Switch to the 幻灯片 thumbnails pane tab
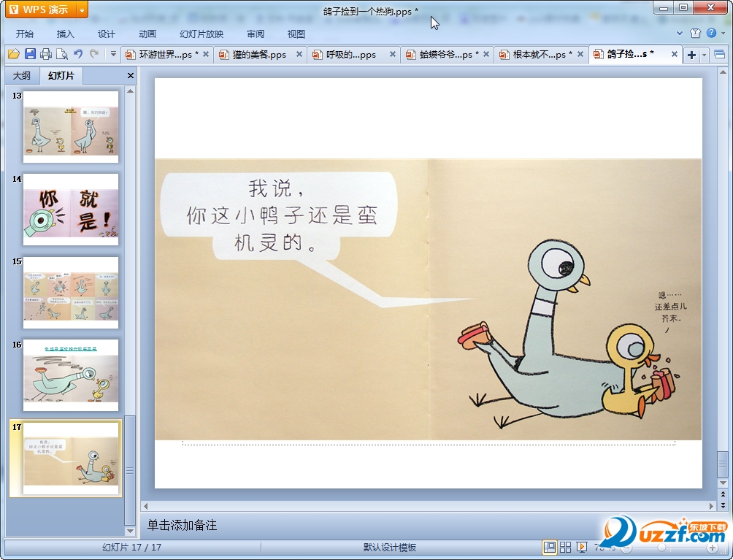The height and width of the screenshot is (560, 733). (x=61, y=76)
